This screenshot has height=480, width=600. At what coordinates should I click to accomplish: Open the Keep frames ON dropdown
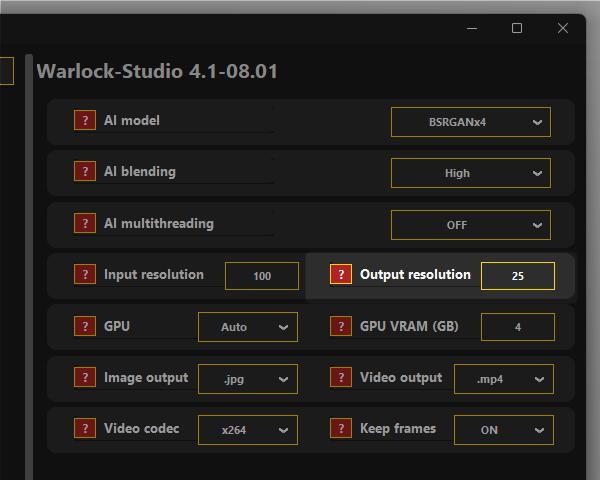pyautogui.click(x=504, y=430)
